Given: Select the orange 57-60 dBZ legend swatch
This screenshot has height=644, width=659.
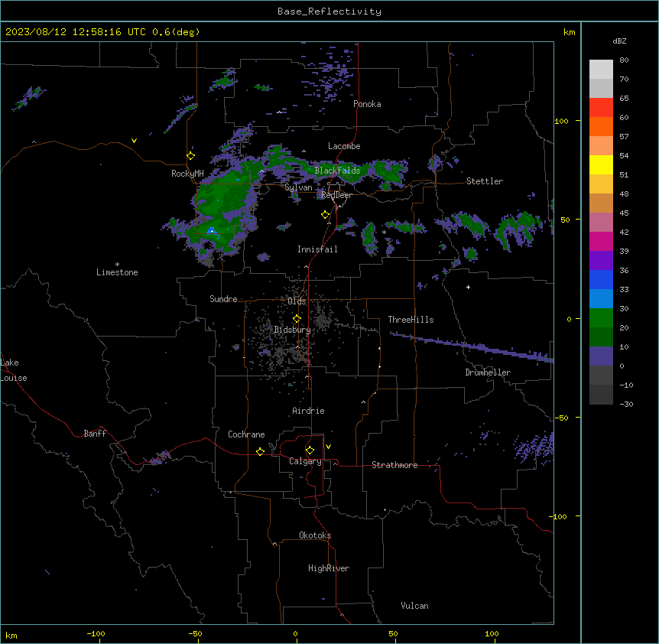Looking at the screenshot, I should (601, 126).
